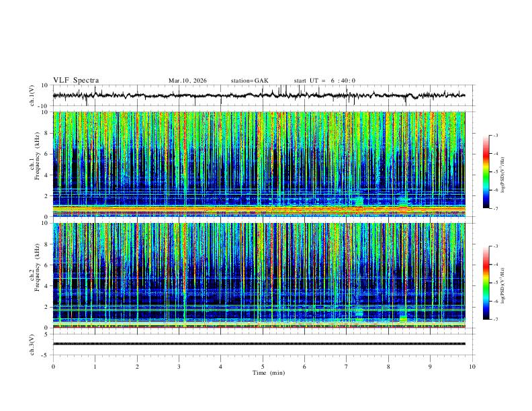
Task: Click the '-5' tick on ch.3(V) axis
Action: (46, 355)
